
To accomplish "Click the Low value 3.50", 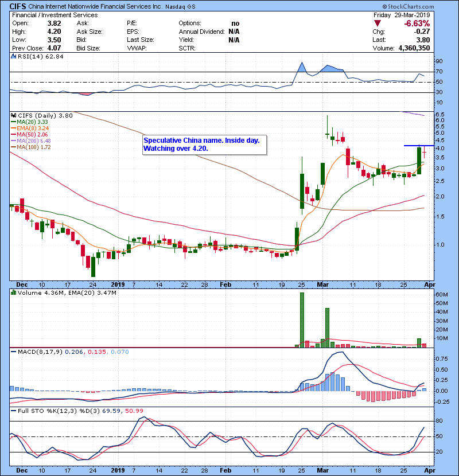I will [x=54, y=40].
